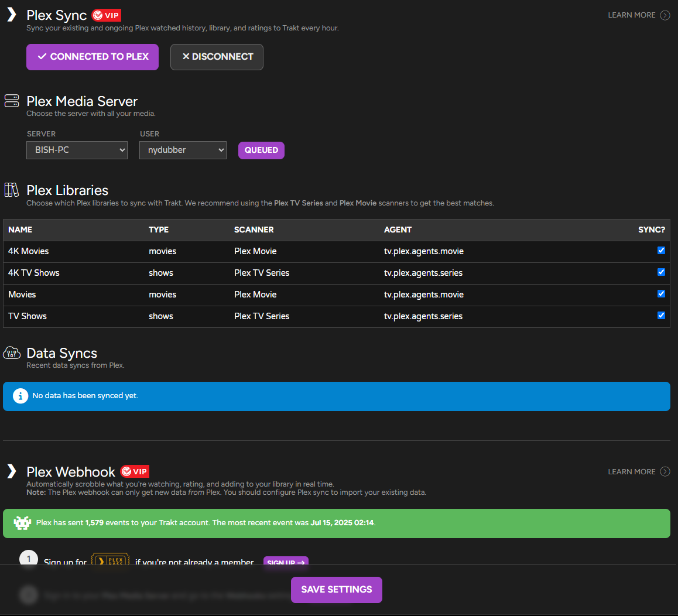Click the Connected to Plex button
The height and width of the screenshot is (616, 678).
pos(93,57)
